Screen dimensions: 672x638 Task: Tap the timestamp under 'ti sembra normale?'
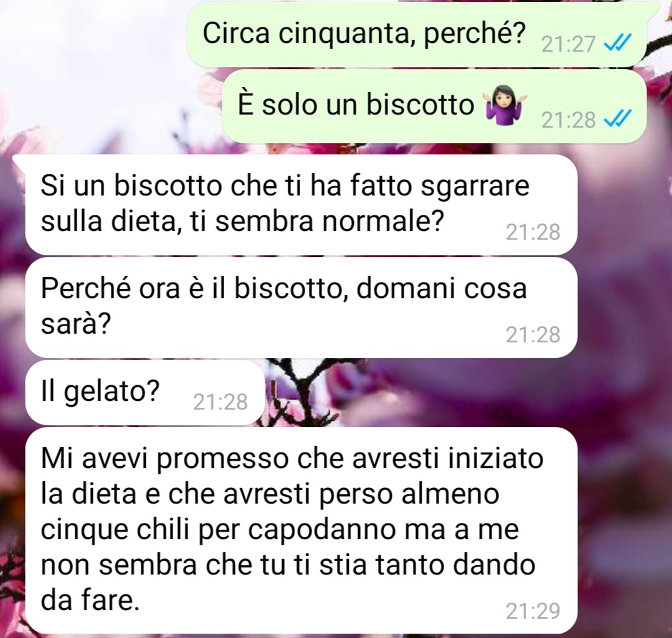point(533,232)
